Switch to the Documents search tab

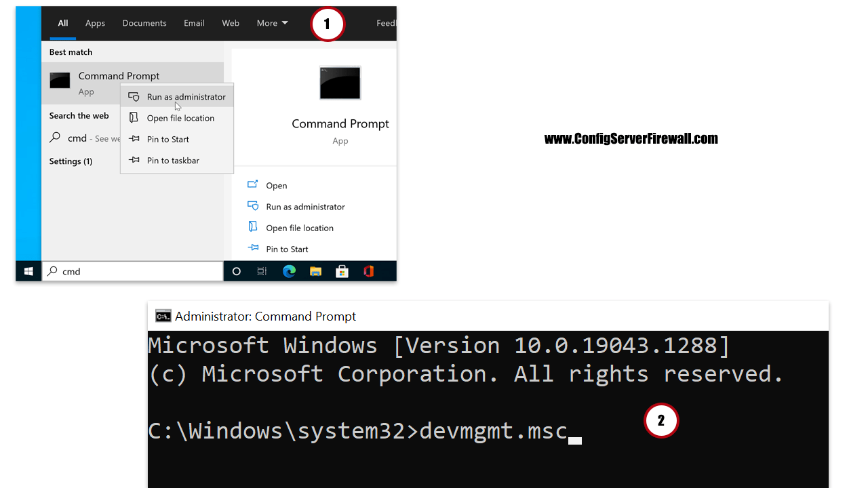[144, 23]
